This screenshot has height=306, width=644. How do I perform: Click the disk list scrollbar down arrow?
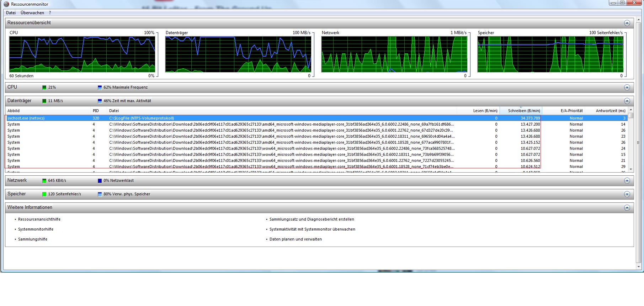[631, 169]
